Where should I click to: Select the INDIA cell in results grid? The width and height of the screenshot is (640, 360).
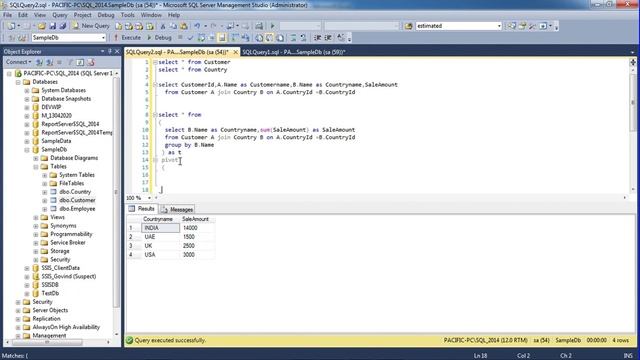[x=160, y=228]
